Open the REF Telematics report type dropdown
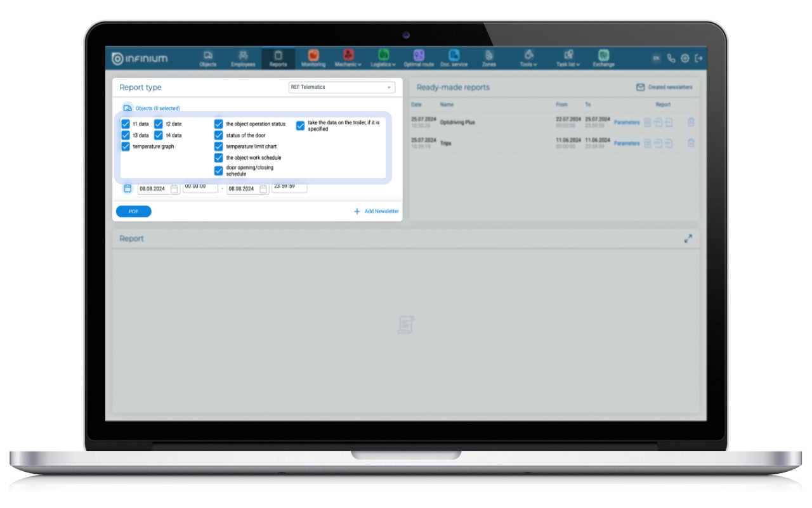The image size is (812, 508). pyautogui.click(x=341, y=87)
